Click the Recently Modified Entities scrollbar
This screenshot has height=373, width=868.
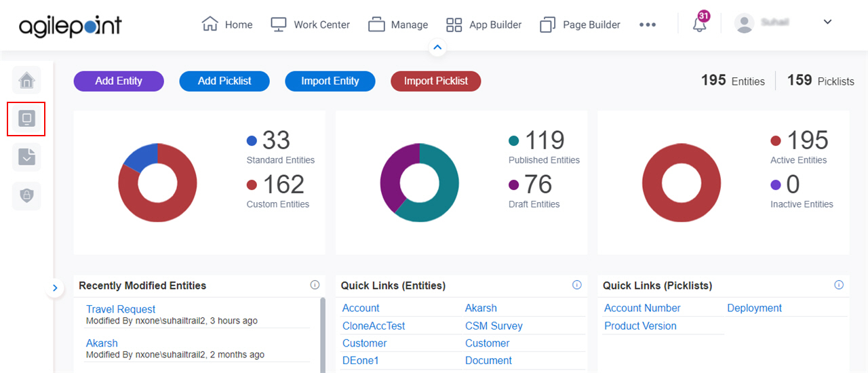[x=322, y=335]
